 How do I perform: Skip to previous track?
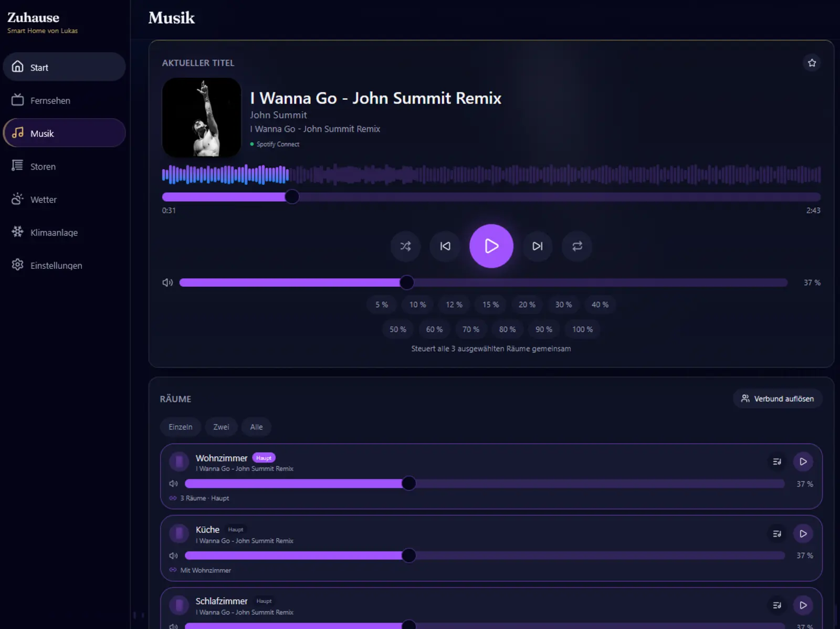point(445,246)
